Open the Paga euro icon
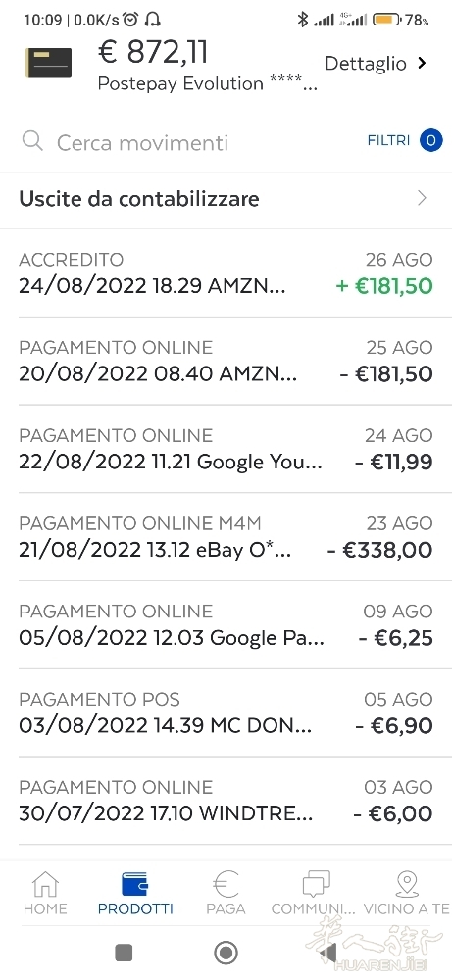This screenshot has height=980, width=452. [226, 884]
